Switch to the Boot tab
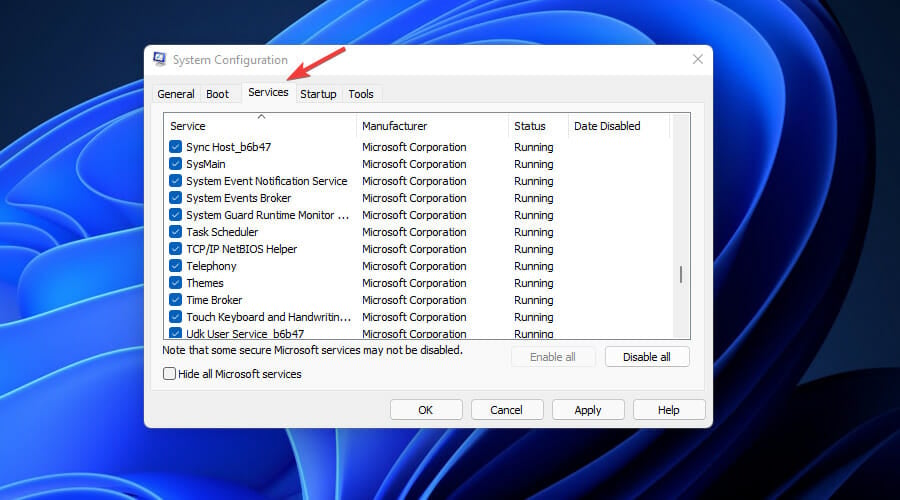Viewport: 900px width, 500px height. (x=217, y=94)
